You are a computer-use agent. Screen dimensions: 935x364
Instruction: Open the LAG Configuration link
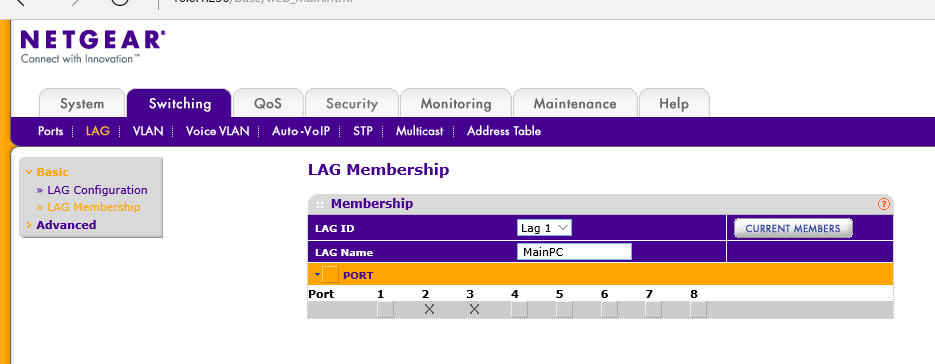[x=97, y=190]
